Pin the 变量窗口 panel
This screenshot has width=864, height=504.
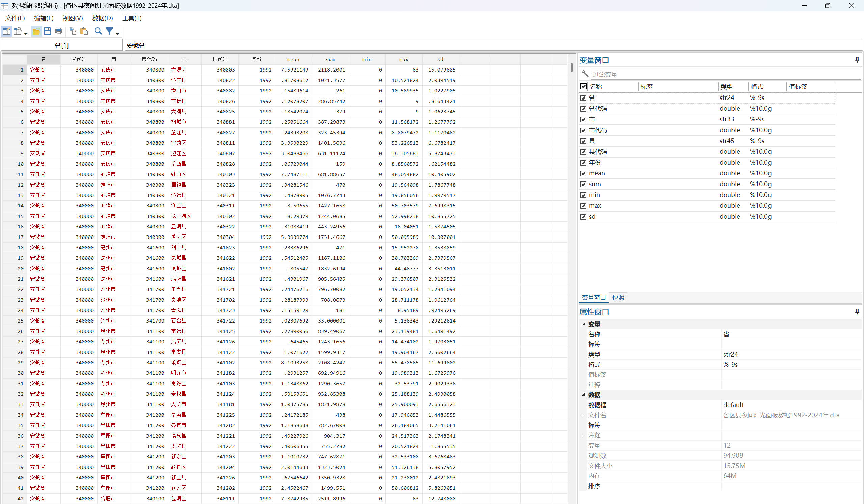(x=857, y=60)
